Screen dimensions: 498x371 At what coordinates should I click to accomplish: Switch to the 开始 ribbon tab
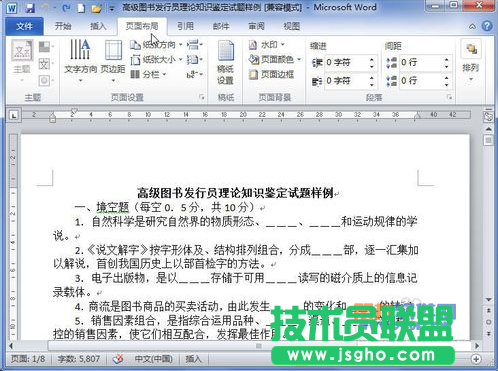tap(63, 26)
